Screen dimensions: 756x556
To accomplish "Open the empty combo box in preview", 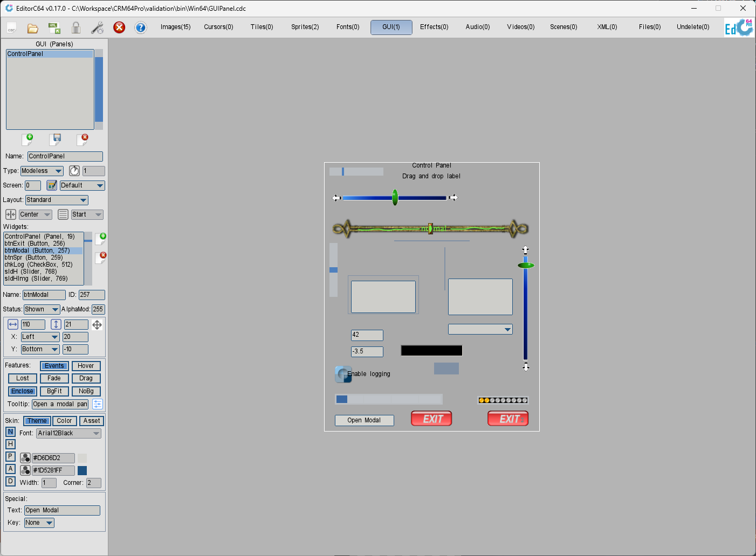I will pos(480,329).
